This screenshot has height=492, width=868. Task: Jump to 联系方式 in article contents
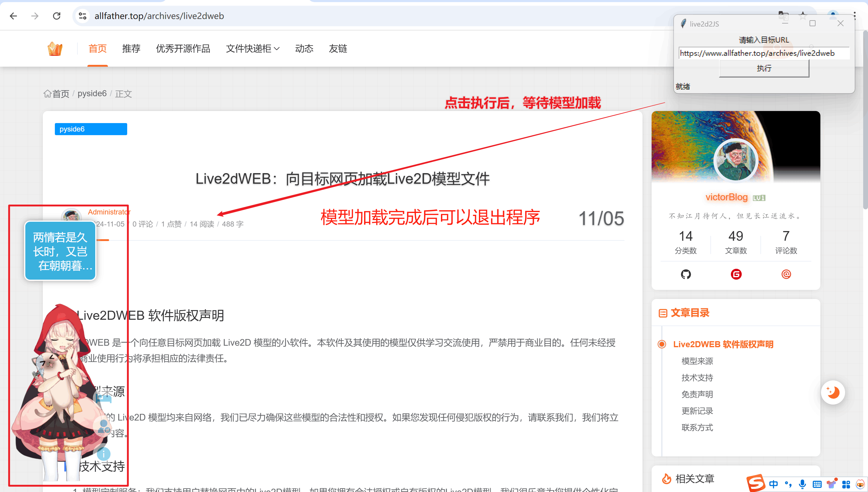coord(697,427)
